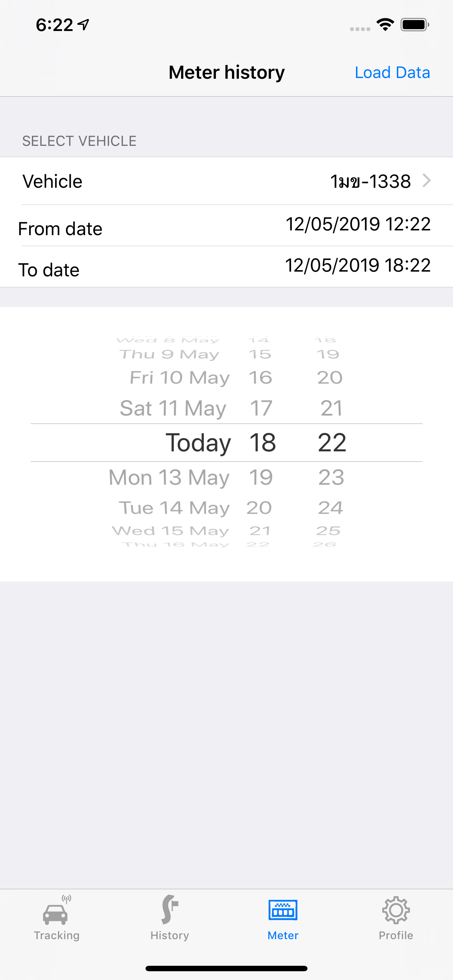
Task: Open the History tab route icon
Action: (x=170, y=910)
